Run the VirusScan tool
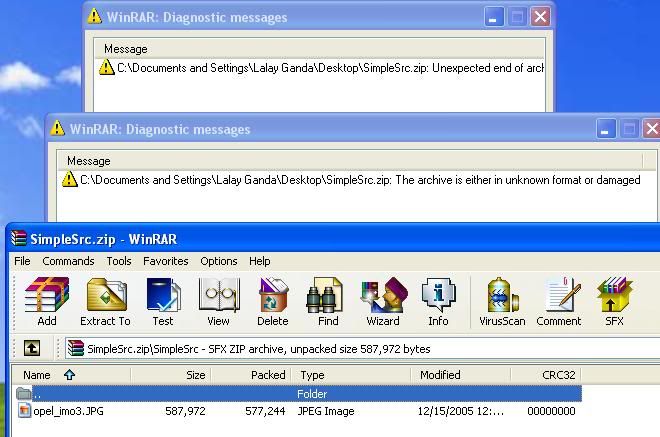This screenshot has width=660, height=437. (502, 301)
